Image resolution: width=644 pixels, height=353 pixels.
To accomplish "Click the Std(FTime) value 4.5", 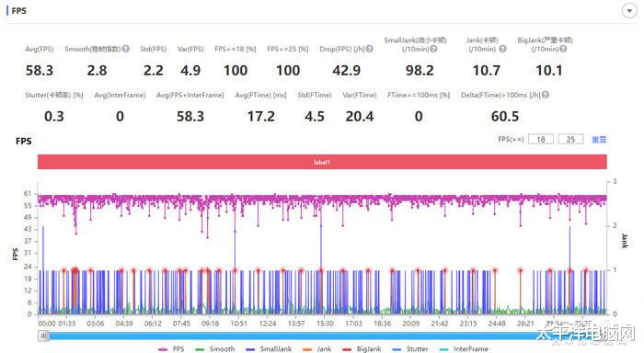I will [x=315, y=117].
